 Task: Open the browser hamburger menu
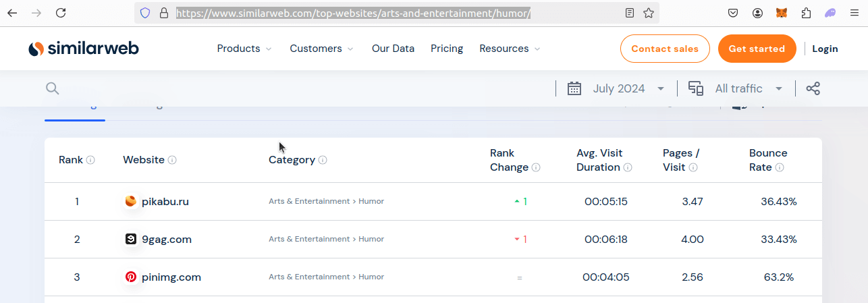pyautogui.click(x=854, y=13)
